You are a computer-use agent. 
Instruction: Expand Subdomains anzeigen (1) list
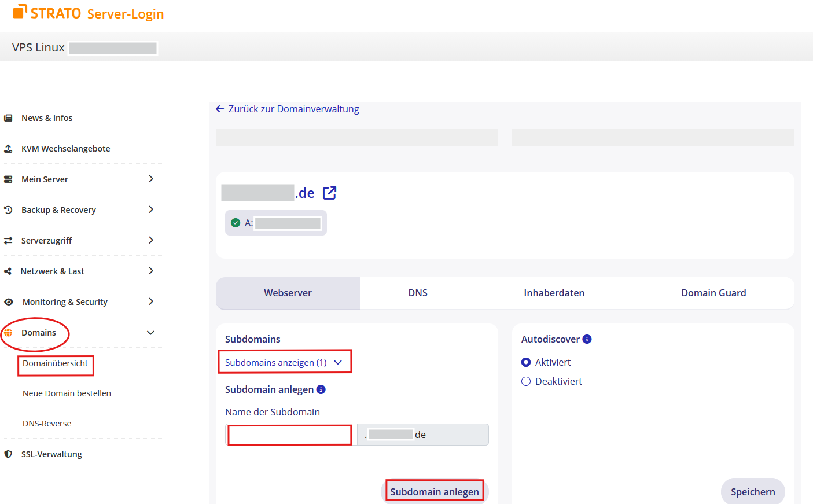click(x=284, y=362)
